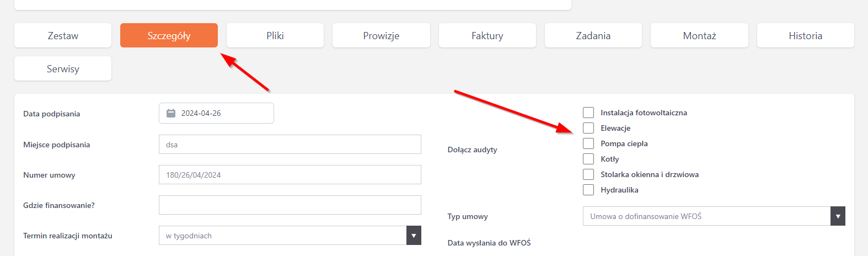This screenshot has width=868, height=256.
Task: Toggle the Kotły checkbox
Action: [x=588, y=159]
